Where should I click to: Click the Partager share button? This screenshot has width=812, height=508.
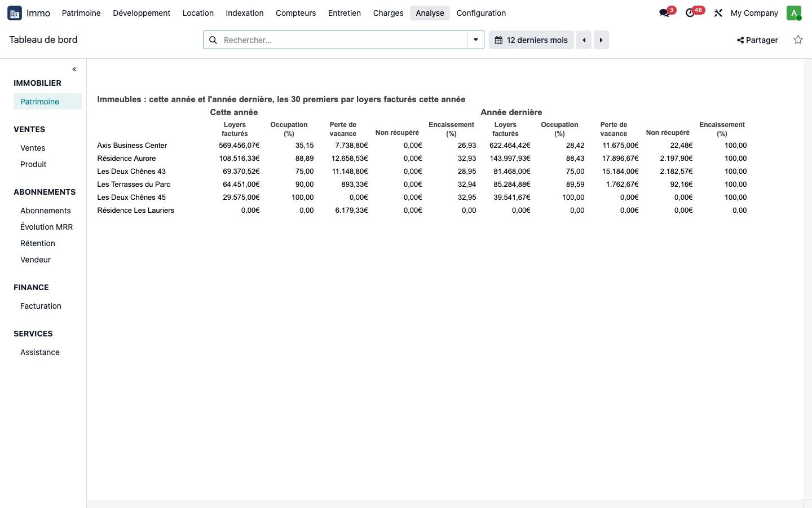coord(757,40)
